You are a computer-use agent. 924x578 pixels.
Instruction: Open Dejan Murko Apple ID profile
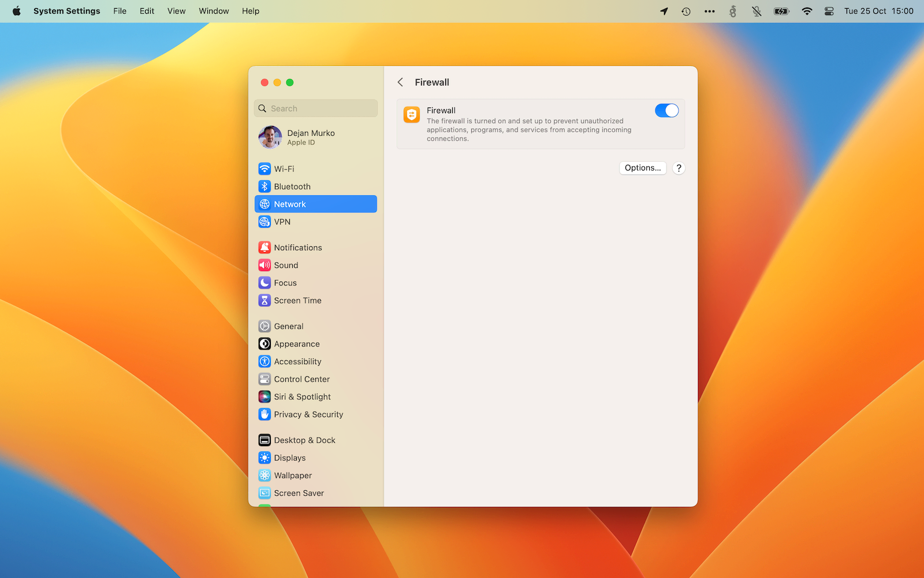click(311, 138)
